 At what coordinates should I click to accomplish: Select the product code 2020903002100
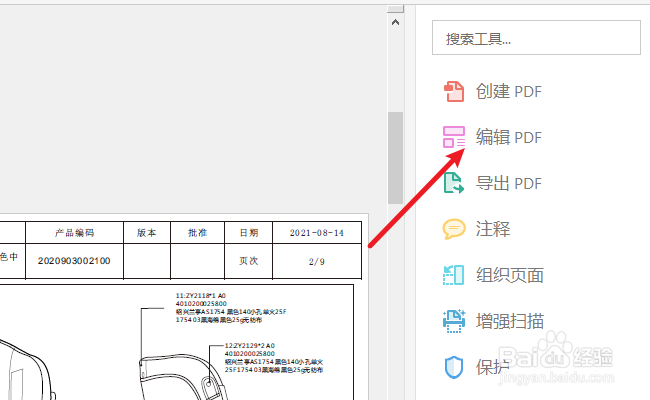coord(74,261)
